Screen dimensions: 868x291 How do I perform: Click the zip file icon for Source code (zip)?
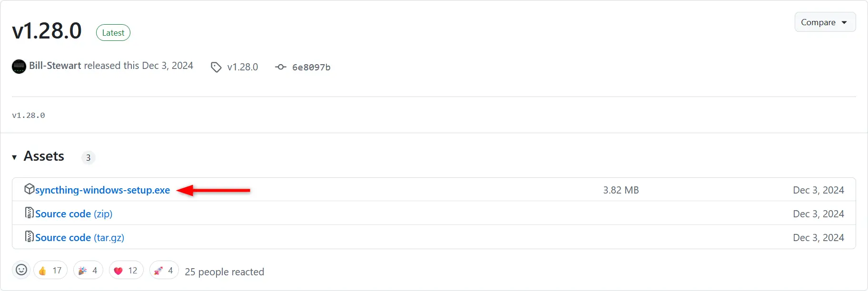pos(29,213)
